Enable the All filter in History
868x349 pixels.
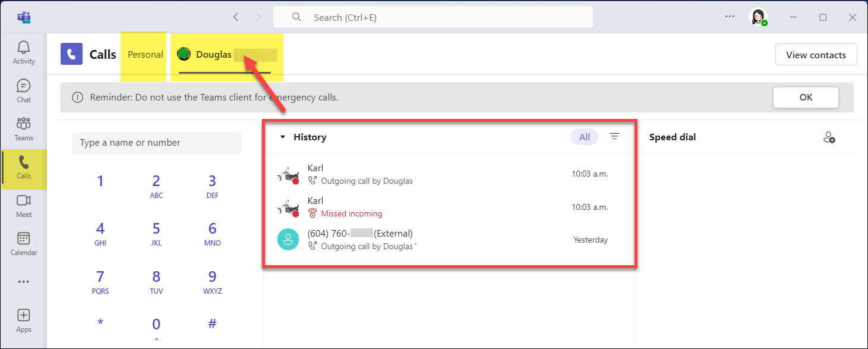click(584, 136)
